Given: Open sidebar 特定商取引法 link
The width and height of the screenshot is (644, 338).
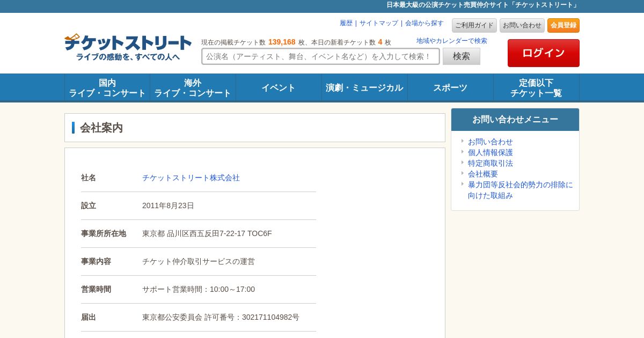Looking at the screenshot, I should click(x=491, y=163).
